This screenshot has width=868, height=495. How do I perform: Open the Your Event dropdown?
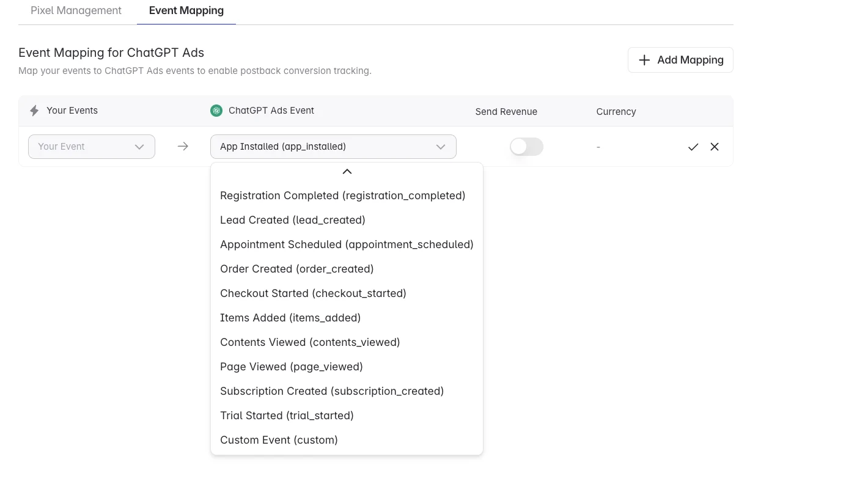[x=92, y=147]
